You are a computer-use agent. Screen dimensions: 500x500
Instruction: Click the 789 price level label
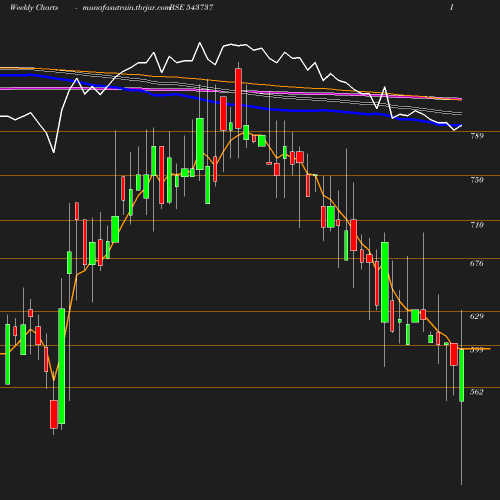click(x=477, y=136)
